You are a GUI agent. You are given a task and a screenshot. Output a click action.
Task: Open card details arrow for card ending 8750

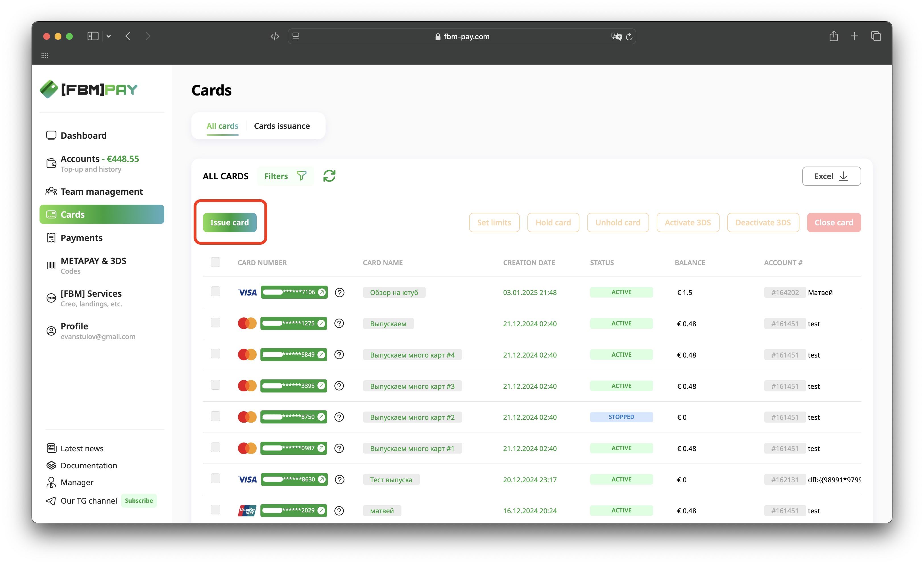[321, 417]
